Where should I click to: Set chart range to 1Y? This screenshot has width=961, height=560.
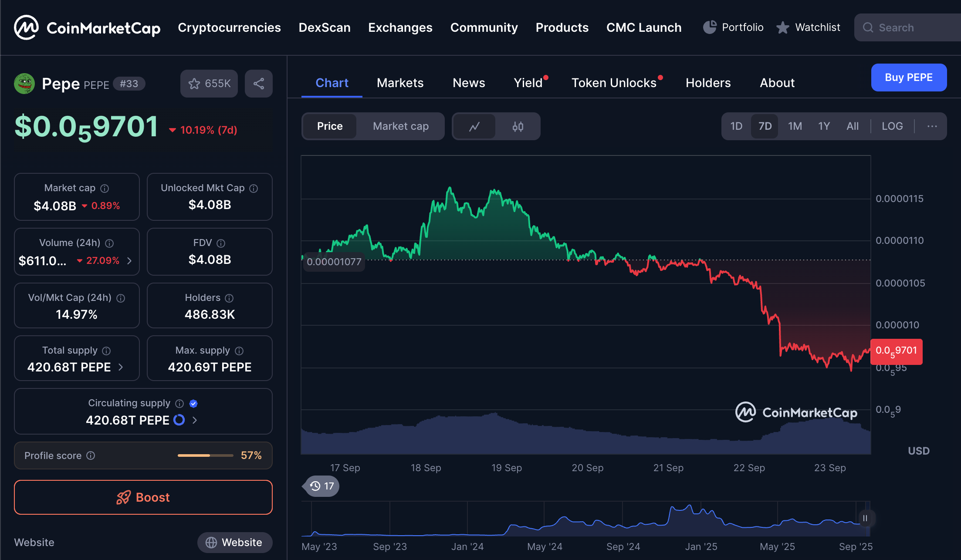(824, 126)
